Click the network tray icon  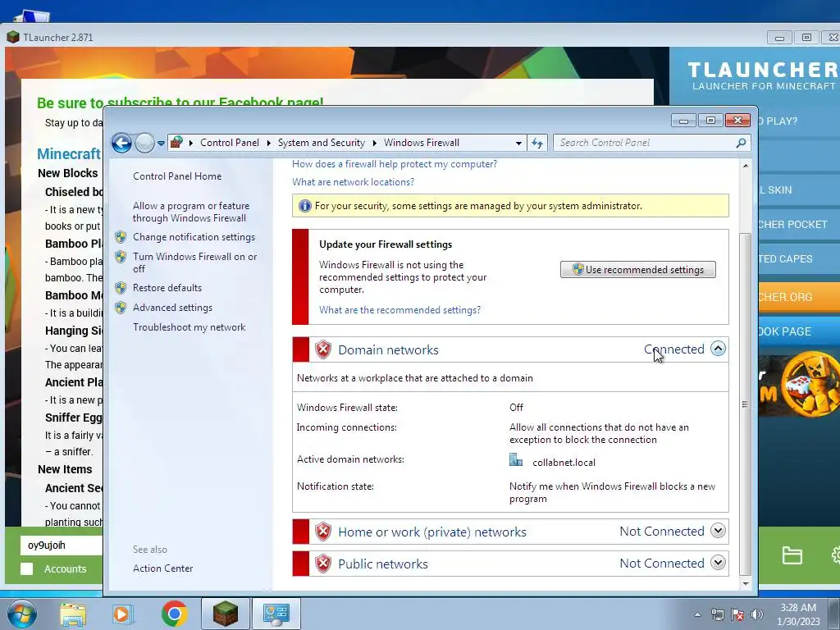(717, 614)
